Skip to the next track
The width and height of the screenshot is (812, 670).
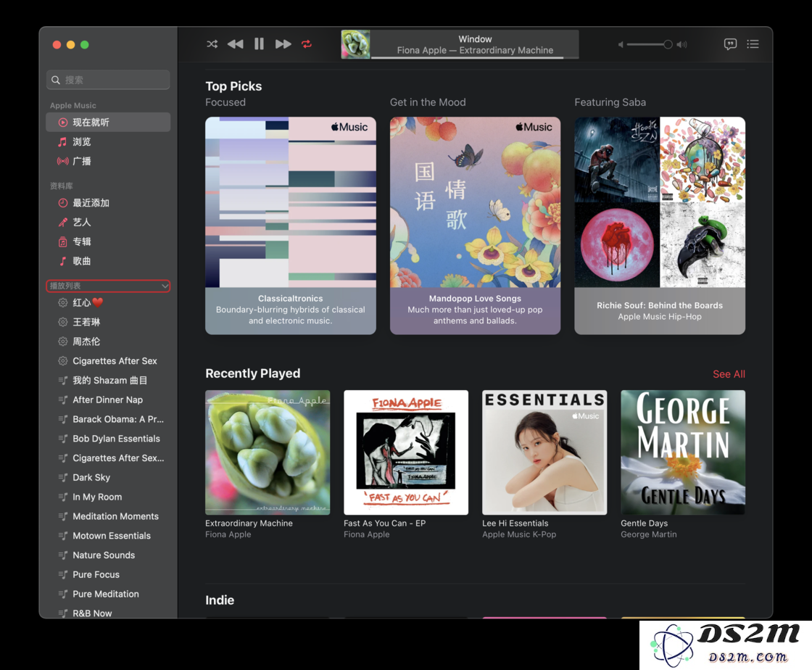click(x=283, y=44)
